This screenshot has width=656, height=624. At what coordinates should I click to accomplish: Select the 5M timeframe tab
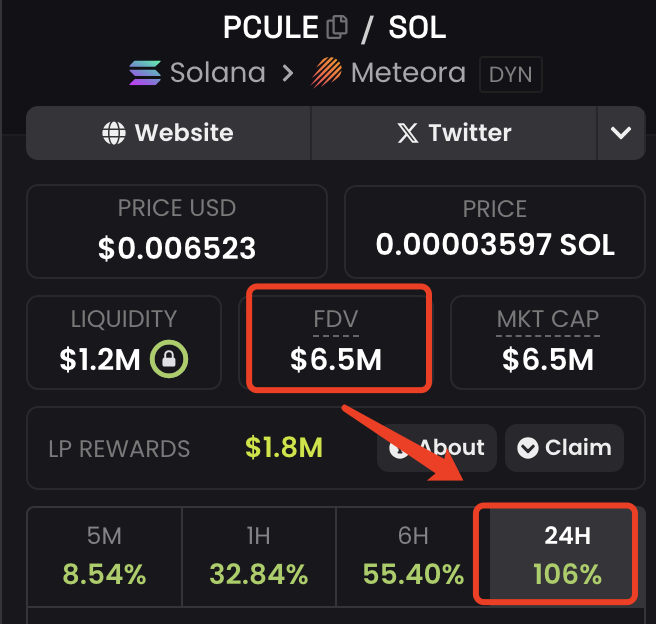pyautogui.click(x=105, y=556)
